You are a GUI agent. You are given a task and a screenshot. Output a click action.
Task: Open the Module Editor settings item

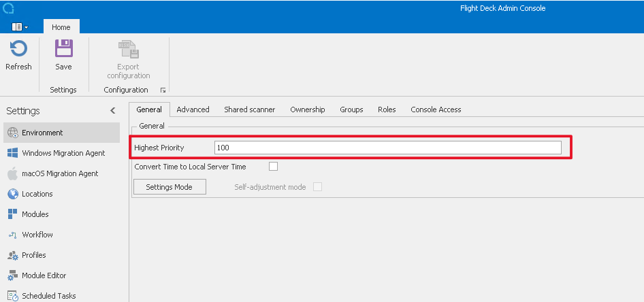(x=61, y=275)
